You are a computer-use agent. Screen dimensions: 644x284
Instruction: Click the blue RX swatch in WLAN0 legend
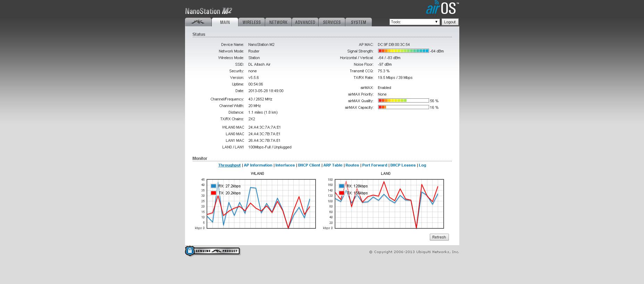(214, 186)
